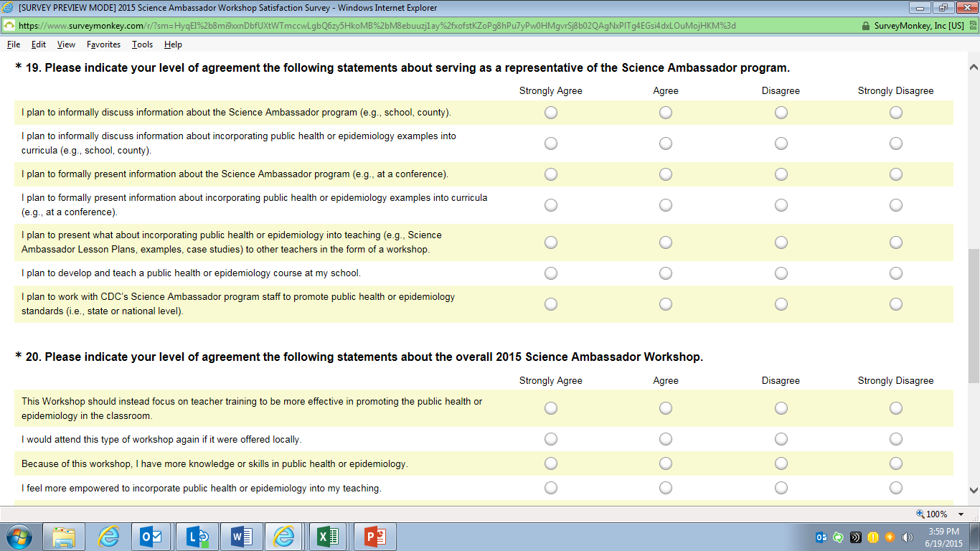Click Strongly Disagree column header in question 20

coord(896,381)
